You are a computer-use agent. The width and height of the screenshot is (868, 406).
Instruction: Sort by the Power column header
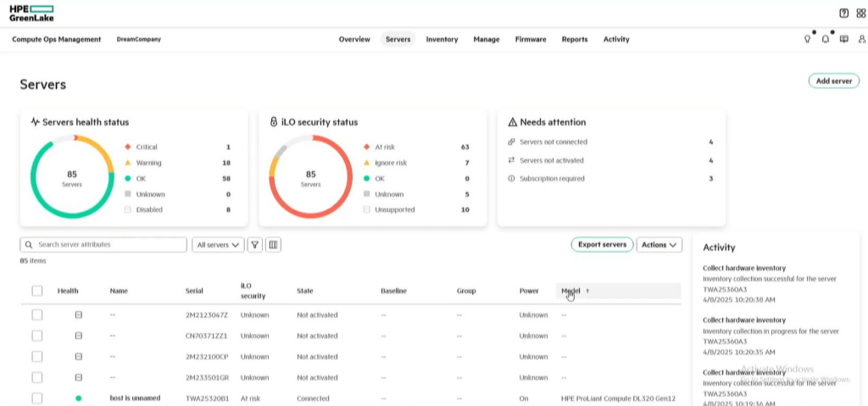tap(529, 291)
